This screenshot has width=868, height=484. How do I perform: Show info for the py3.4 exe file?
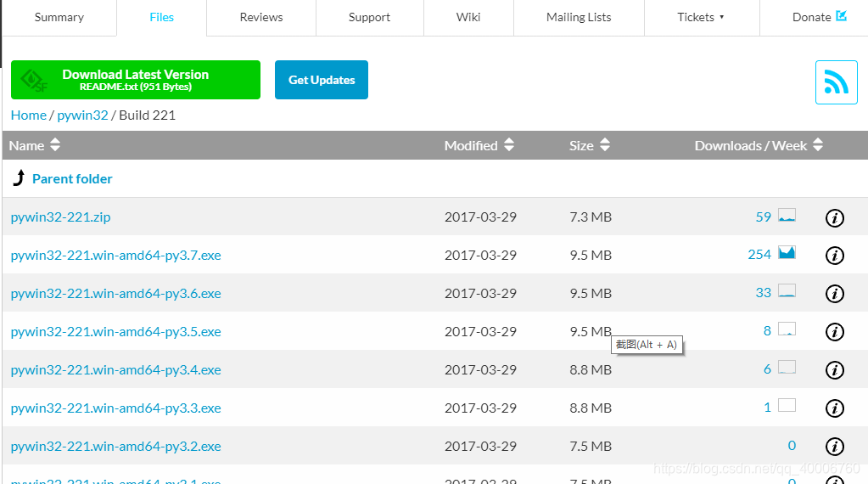(x=834, y=370)
